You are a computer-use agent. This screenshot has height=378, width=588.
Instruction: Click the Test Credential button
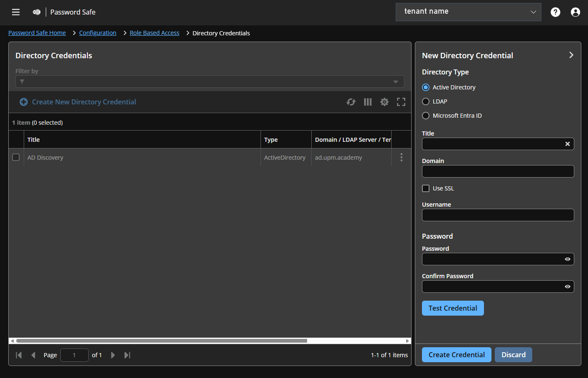pyautogui.click(x=453, y=308)
